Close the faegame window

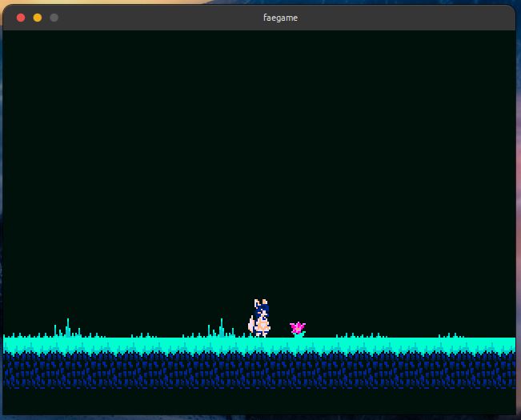tap(21, 18)
